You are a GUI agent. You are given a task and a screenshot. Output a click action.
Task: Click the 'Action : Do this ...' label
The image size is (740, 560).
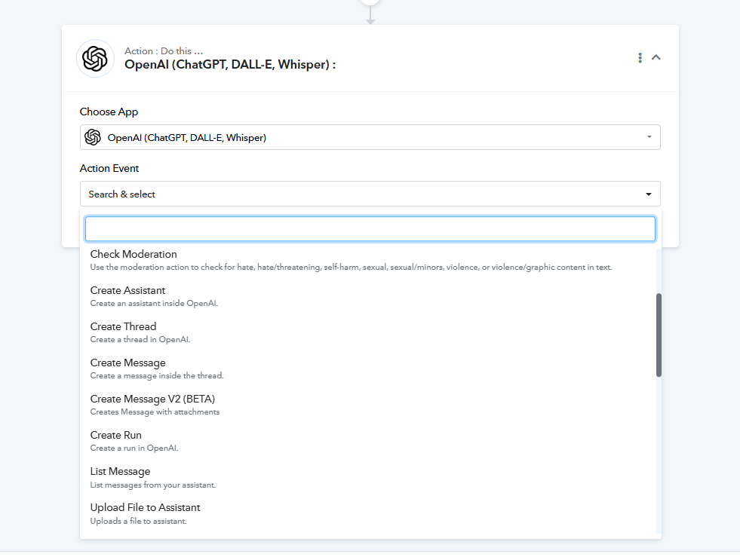click(164, 51)
